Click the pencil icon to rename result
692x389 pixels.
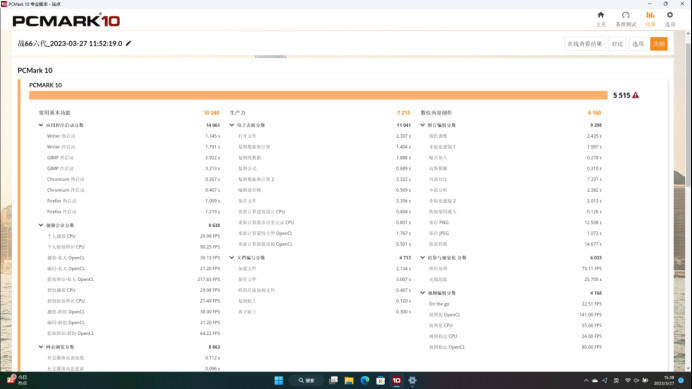128,43
